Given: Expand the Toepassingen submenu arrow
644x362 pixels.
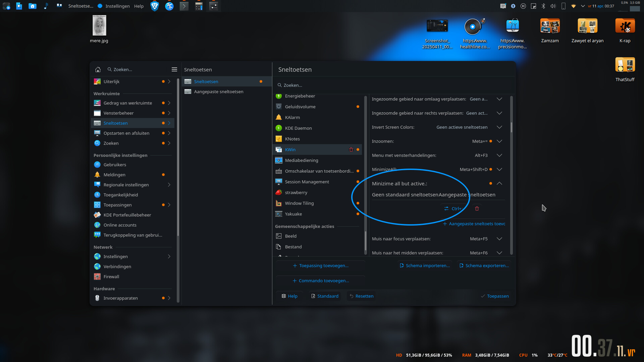Looking at the screenshot, I should pos(169,205).
